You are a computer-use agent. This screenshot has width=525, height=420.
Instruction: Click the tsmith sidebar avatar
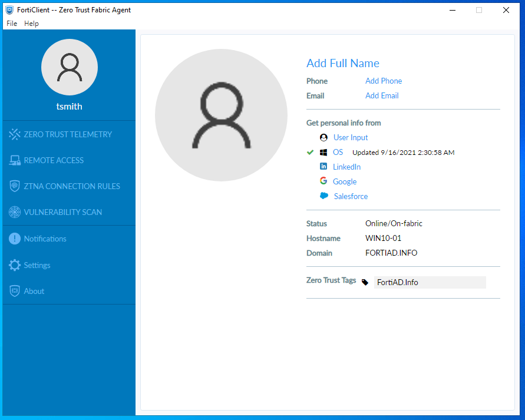[x=70, y=67]
